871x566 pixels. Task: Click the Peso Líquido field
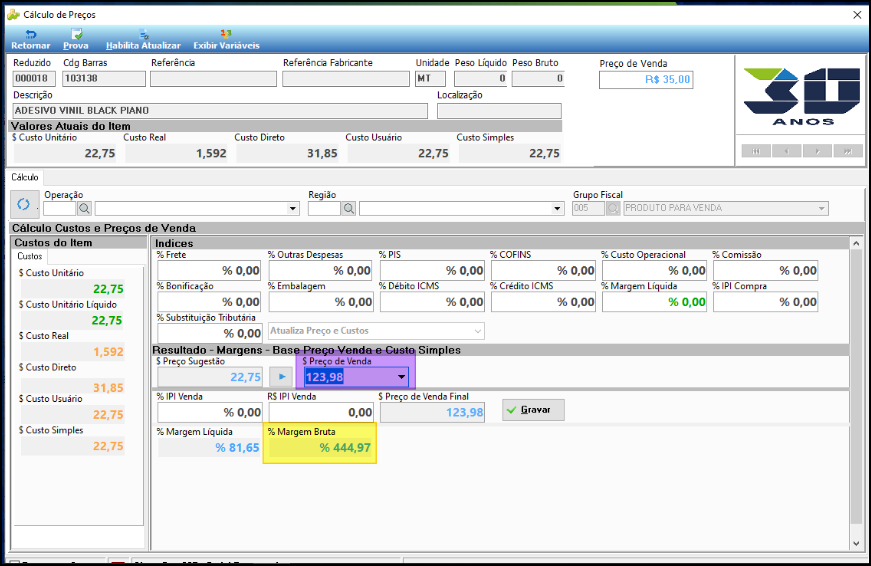point(480,78)
